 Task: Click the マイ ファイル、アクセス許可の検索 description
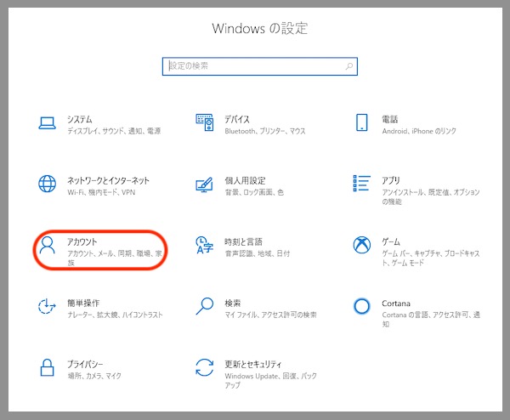pos(270,315)
